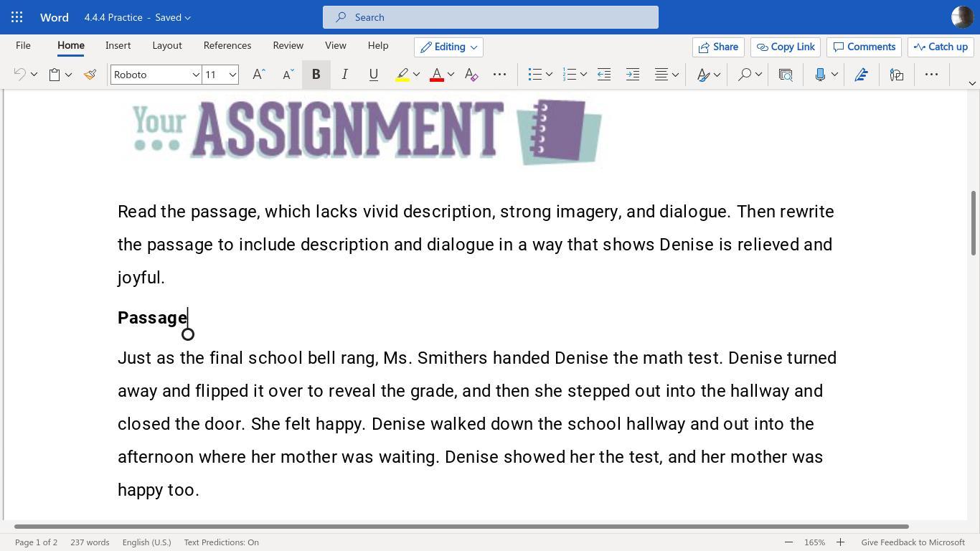
Task: Shrink the font size
Action: 288,75
